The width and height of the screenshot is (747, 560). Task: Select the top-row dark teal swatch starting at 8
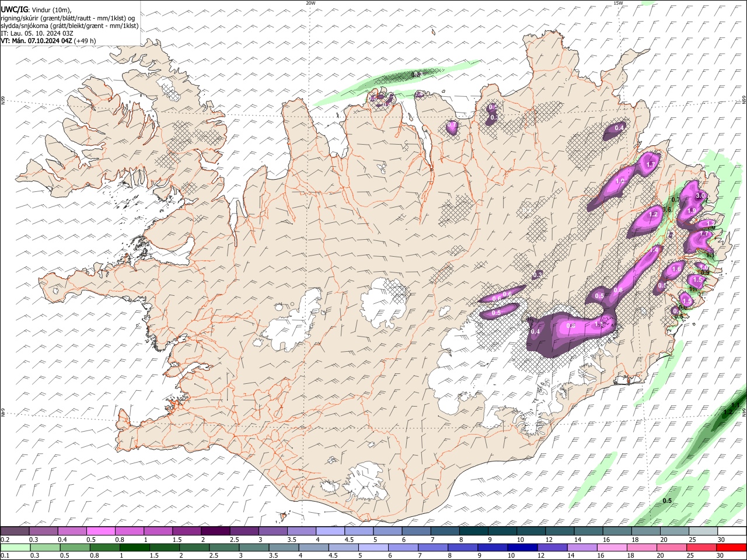(474, 531)
